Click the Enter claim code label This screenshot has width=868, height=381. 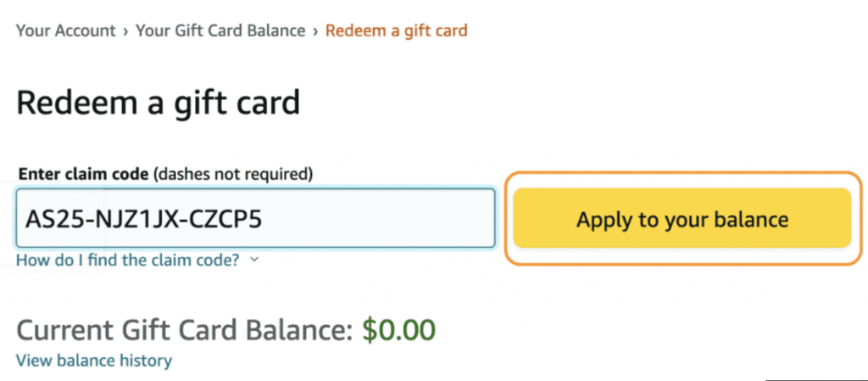click(x=82, y=175)
